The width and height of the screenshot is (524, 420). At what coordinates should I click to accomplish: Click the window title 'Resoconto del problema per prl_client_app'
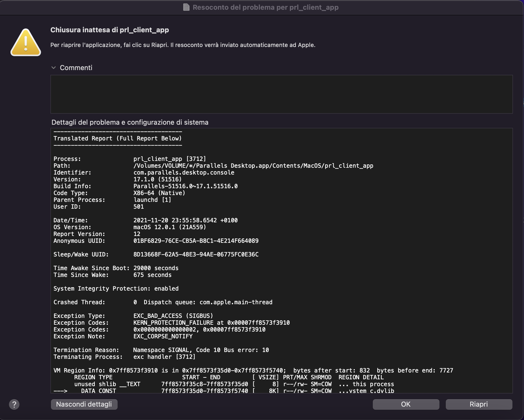tap(265, 7)
